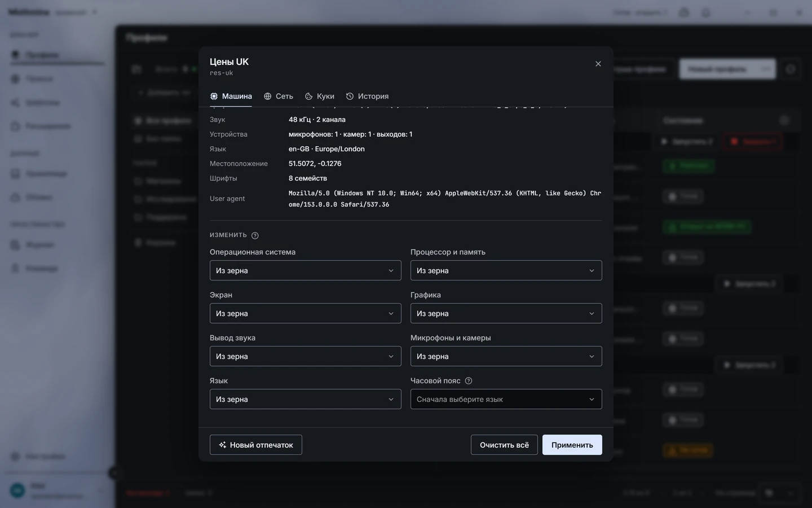The height and width of the screenshot is (508, 812).
Task: Click the sparkle icon in Новый отпечаток
Action: (x=223, y=445)
